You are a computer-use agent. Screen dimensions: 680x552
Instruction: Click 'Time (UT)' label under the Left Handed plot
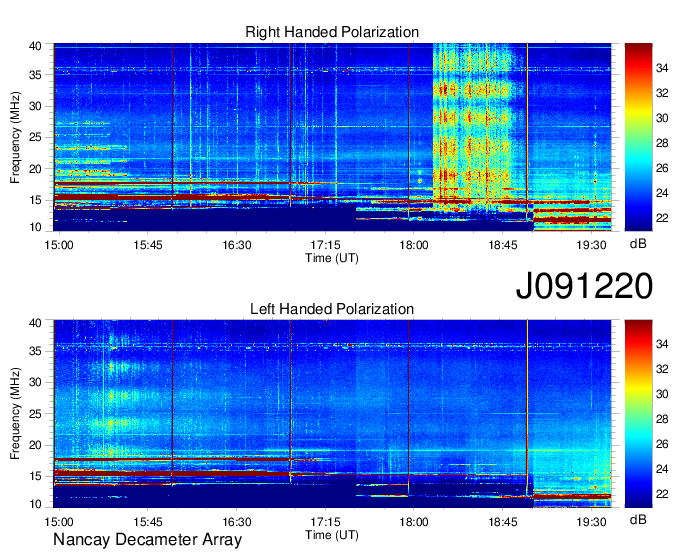tap(332, 535)
